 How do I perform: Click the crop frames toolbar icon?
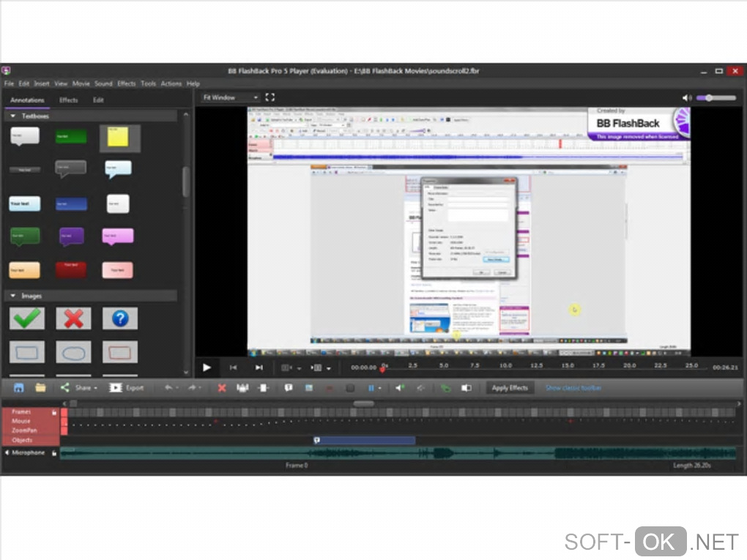pos(242,388)
